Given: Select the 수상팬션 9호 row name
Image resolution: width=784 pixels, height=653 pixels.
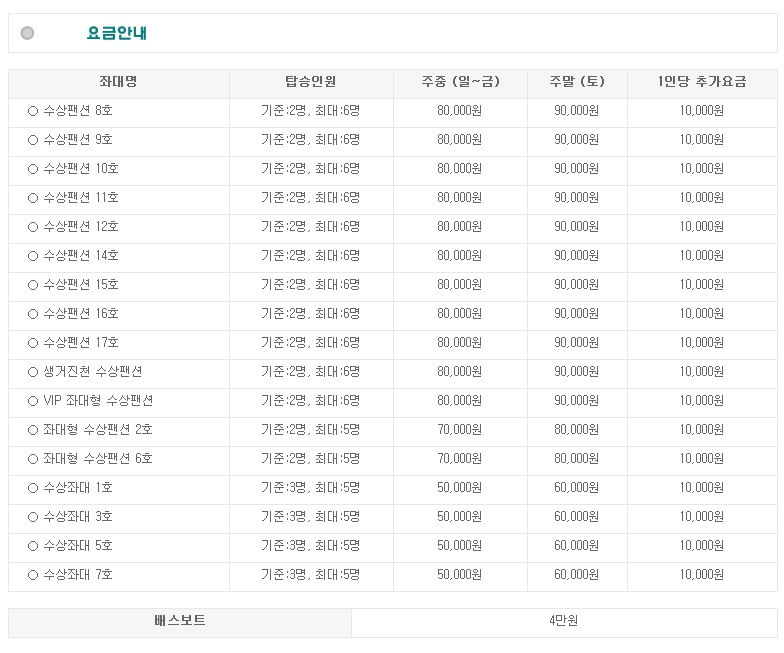Looking at the screenshot, I should [x=78, y=140].
